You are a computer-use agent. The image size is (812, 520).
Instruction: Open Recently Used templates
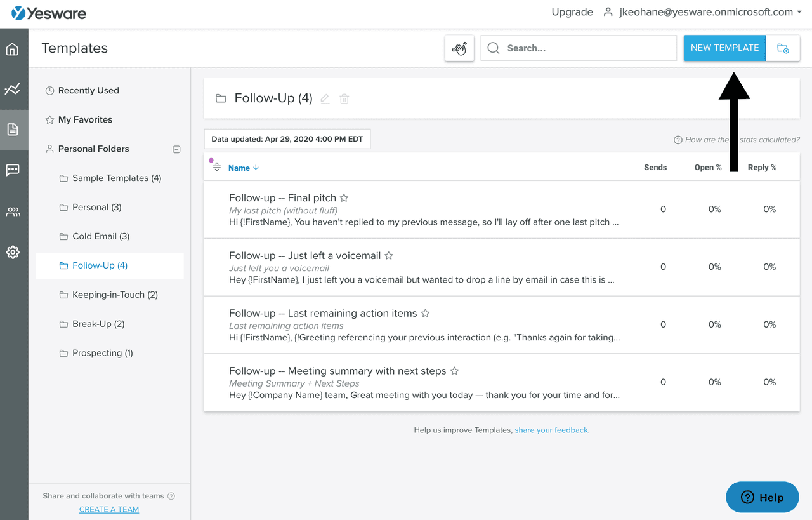pyautogui.click(x=88, y=91)
